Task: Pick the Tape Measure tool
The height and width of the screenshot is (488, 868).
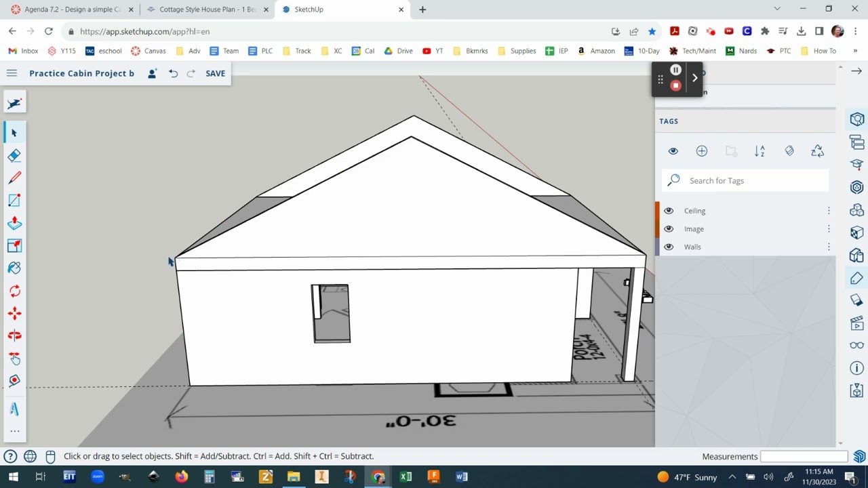Action: pyautogui.click(x=14, y=380)
